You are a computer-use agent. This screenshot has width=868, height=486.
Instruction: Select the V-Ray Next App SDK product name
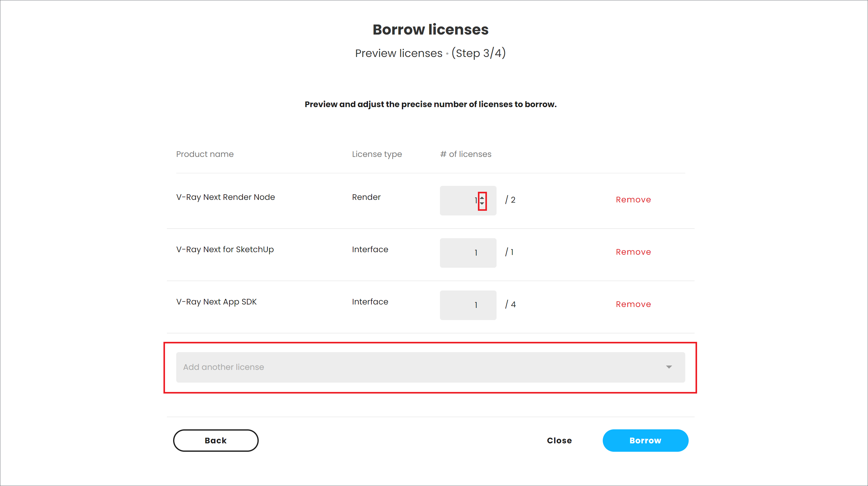[216, 302]
